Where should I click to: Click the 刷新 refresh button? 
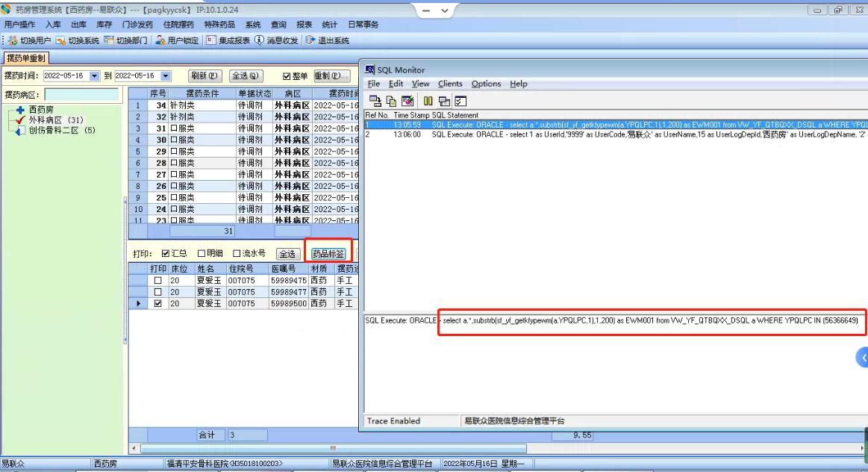coord(204,76)
